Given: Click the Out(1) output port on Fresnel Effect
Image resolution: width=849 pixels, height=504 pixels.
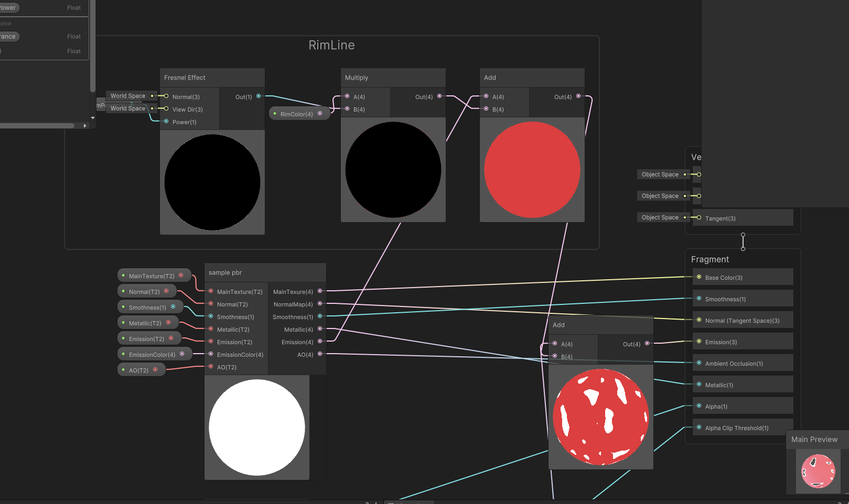Looking at the screenshot, I should pyautogui.click(x=258, y=96).
